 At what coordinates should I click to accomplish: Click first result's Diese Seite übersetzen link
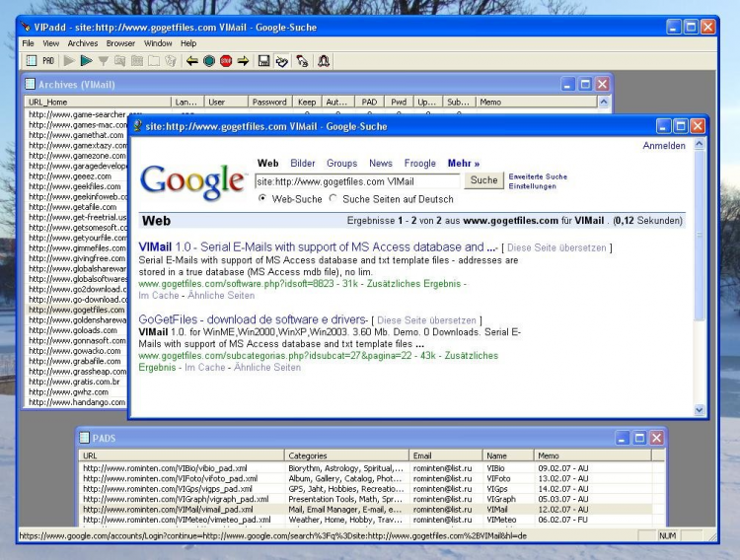pyautogui.click(x=556, y=247)
